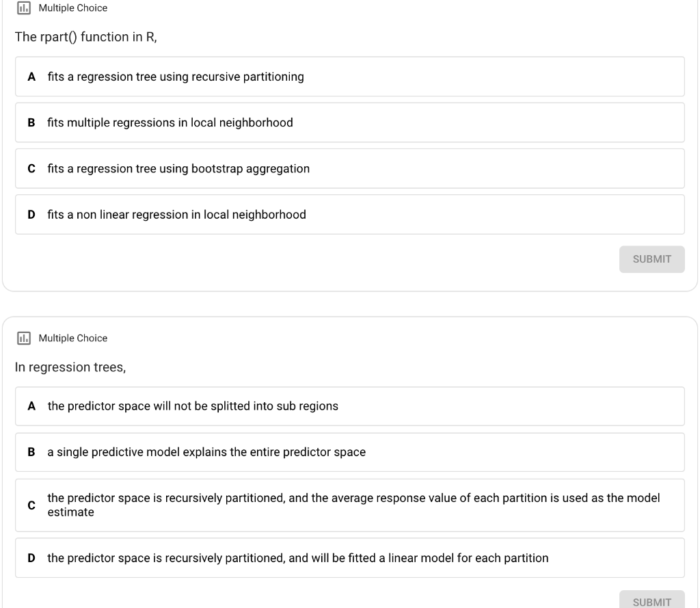Screen dimensions: 700x608
Task: Submit the rpart() function question
Action: pos(651,259)
